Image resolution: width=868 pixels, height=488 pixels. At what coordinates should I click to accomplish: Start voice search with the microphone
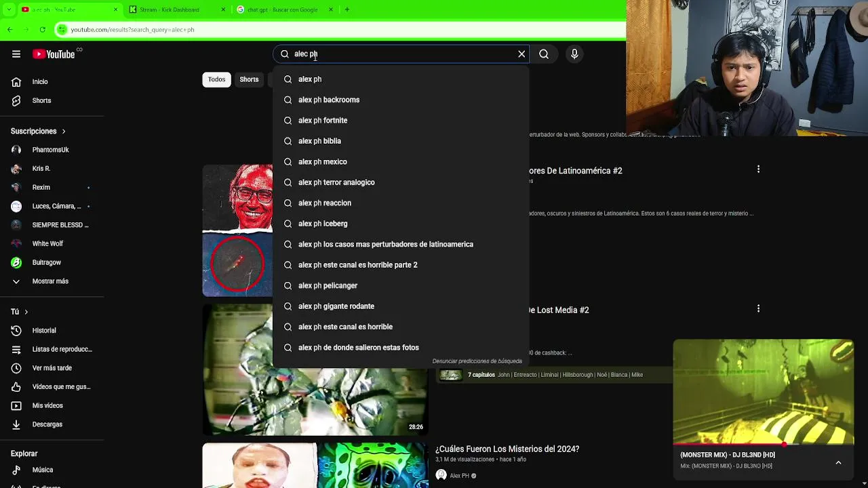click(x=574, y=54)
